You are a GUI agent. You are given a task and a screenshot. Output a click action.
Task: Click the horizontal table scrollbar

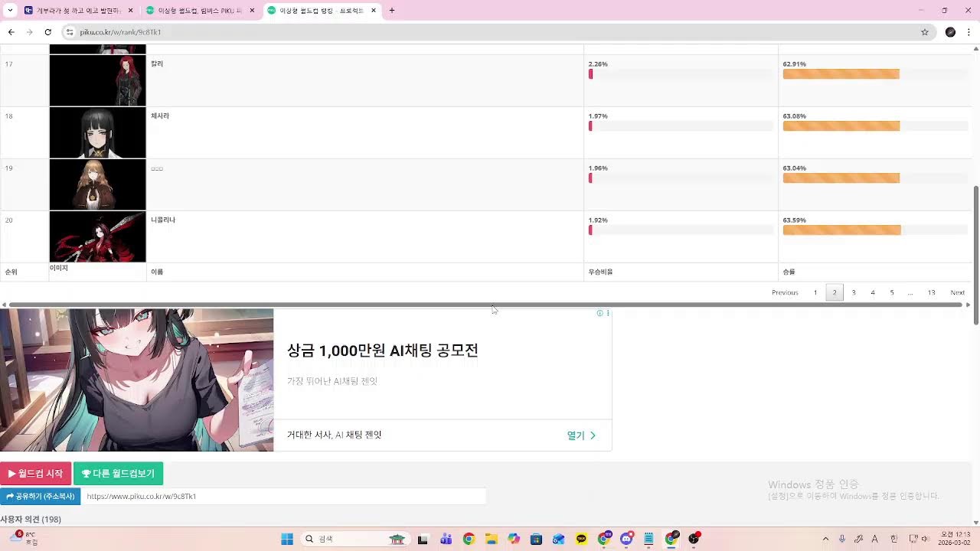[x=484, y=305]
